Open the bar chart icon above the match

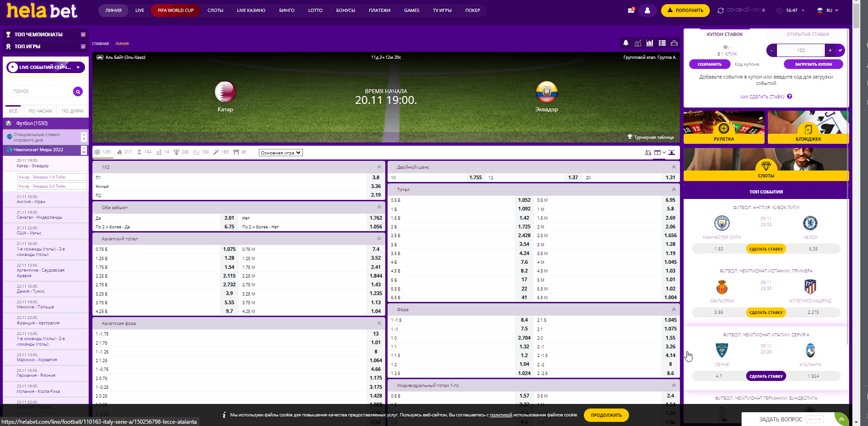click(x=650, y=43)
